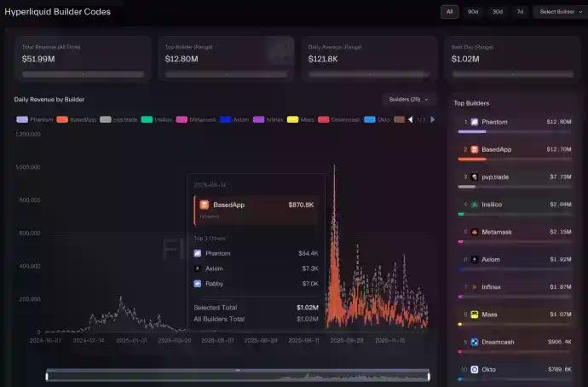The height and width of the screenshot is (387, 588).
Task: Click the Mass yellow icon in Top Builders
Action: tap(475, 315)
